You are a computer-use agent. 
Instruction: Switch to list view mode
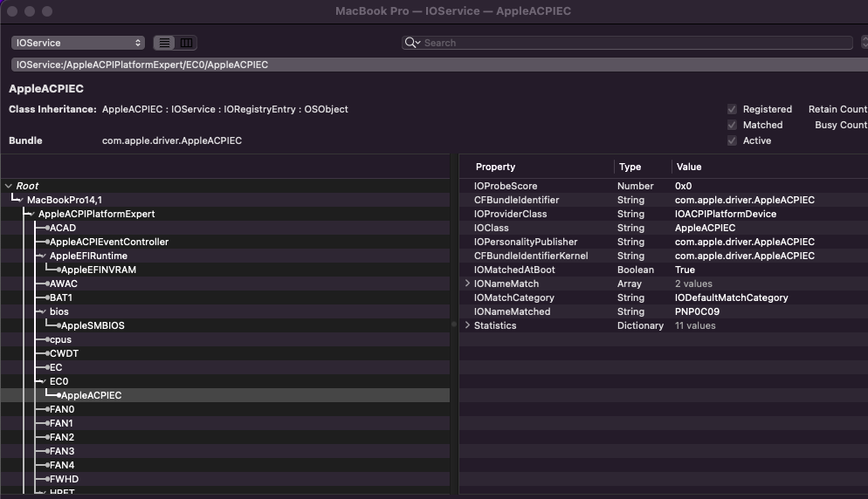tap(164, 43)
